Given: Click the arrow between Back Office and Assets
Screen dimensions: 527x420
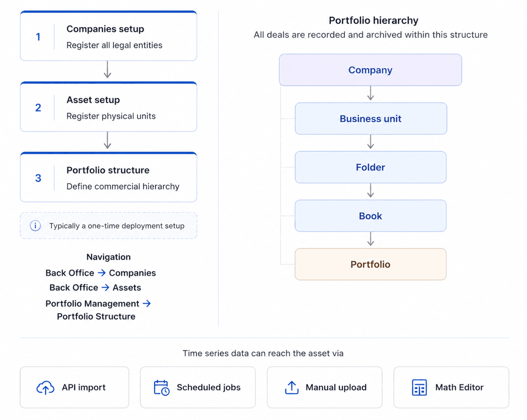Looking at the screenshot, I should [105, 288].
